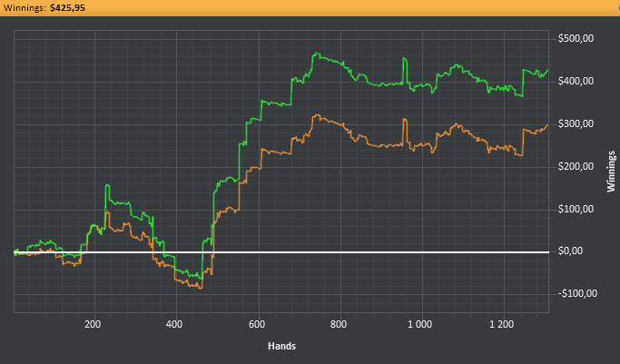Click the green line spike near 960 hands
Image resolution: width=620 pixels, height=364 pixels.
point(404,58)
